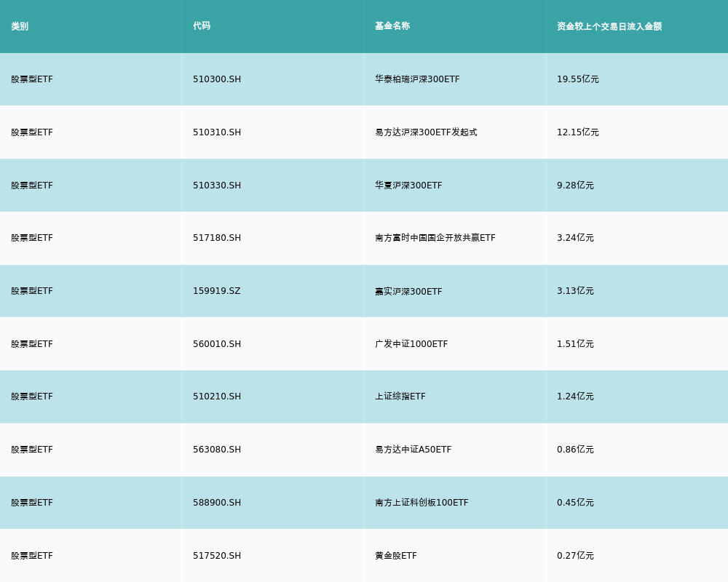728x582 pixels.
Task: Select fund name 华夏沪深300ETF
Action: point(408,186)
